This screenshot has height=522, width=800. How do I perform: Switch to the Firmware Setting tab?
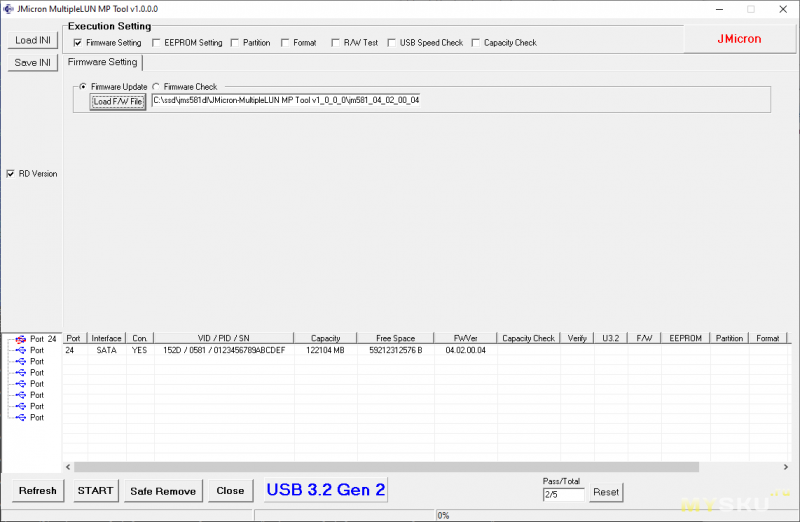(102, 62)
